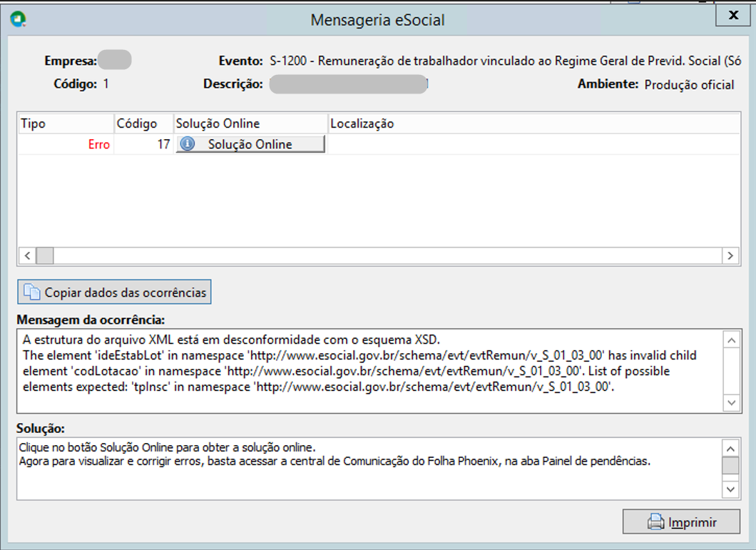This screenshot has height=550, width=756.
Task: Click the info icon in Solução Online button
Action: 187,144
